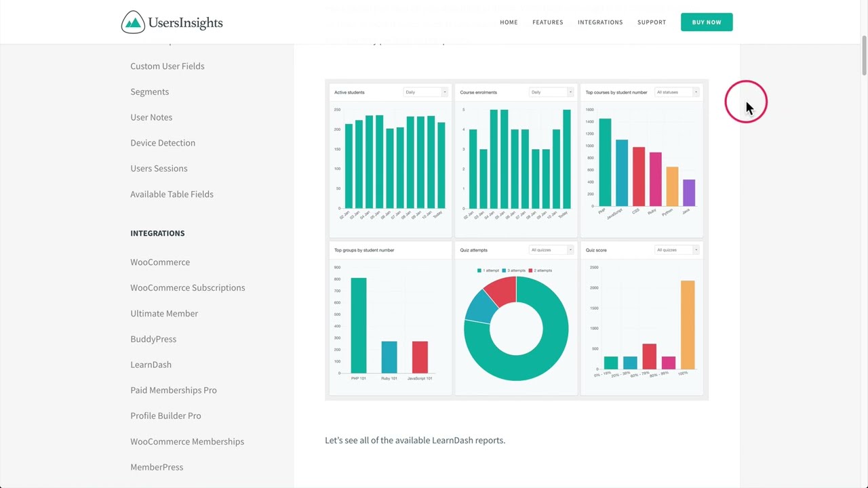This screenshot has width=868, height=488.
Task: Click the LearnDash reports dashboard image
Action: (517, 239)
